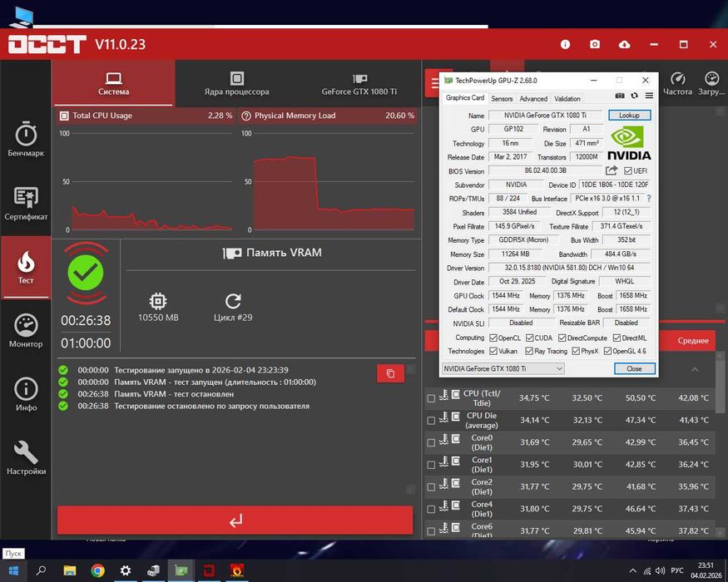Open the Бенчмарк stopwatch section in sidebar

tap(26, 139)
